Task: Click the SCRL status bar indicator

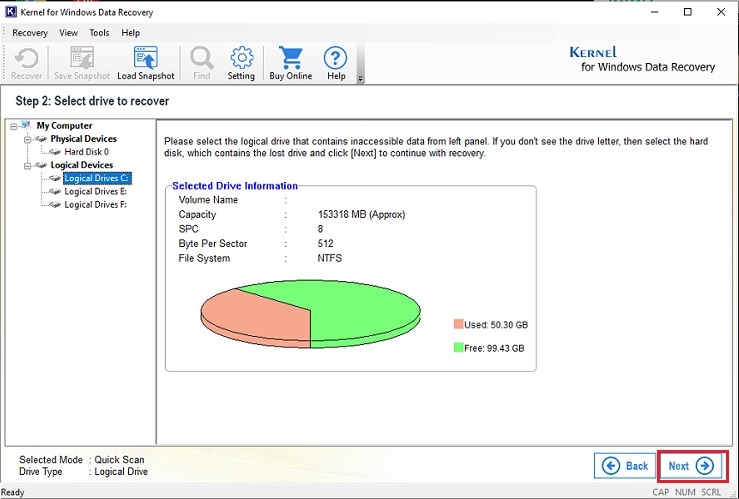Action: click(x=711, y=492)
